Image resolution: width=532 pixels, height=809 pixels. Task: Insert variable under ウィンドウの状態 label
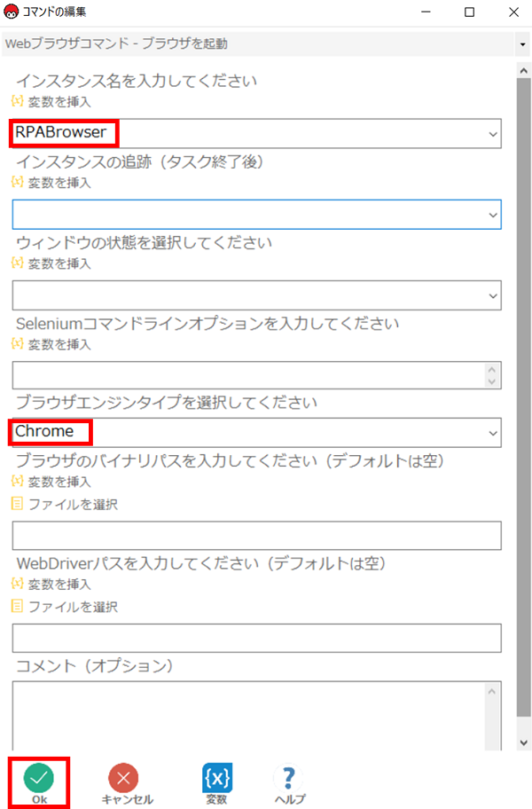(51, 263)
